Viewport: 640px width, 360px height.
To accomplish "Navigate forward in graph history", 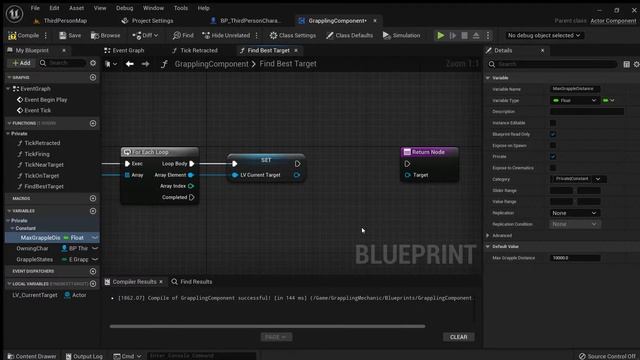I will tap(145, 64).
